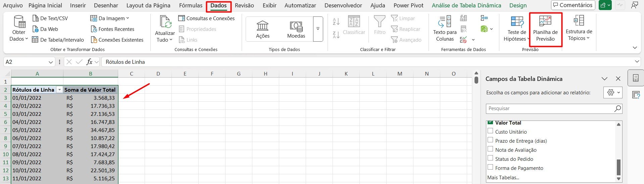Select the Moedas data type
The image size is (644, 184).
296,29
